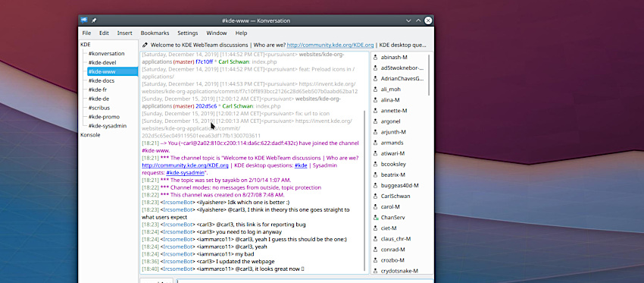Open the Window menu

217,33
